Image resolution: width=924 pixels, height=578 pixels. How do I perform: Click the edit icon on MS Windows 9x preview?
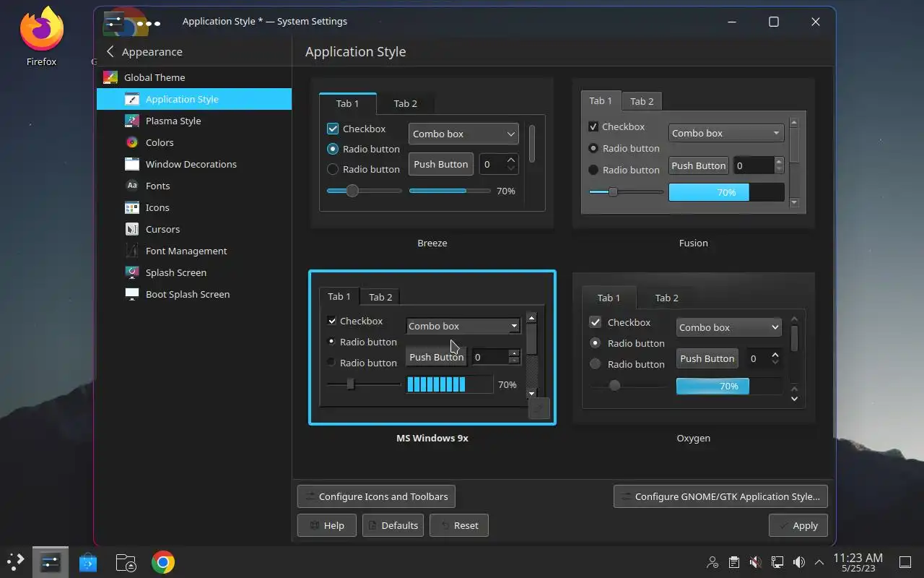tap(539, 408)
